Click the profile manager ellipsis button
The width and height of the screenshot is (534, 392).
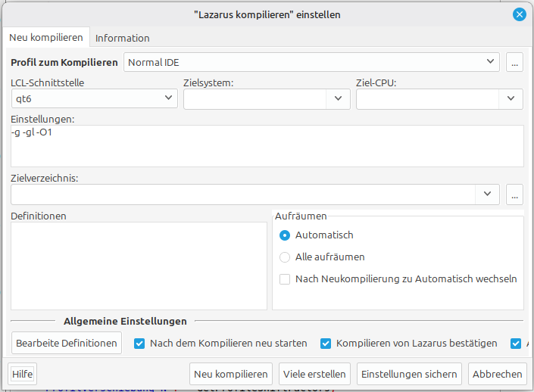pos(514,62)
